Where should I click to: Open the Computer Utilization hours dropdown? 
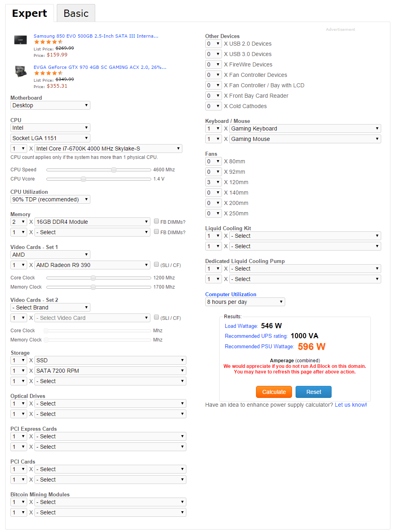[245, 302]
